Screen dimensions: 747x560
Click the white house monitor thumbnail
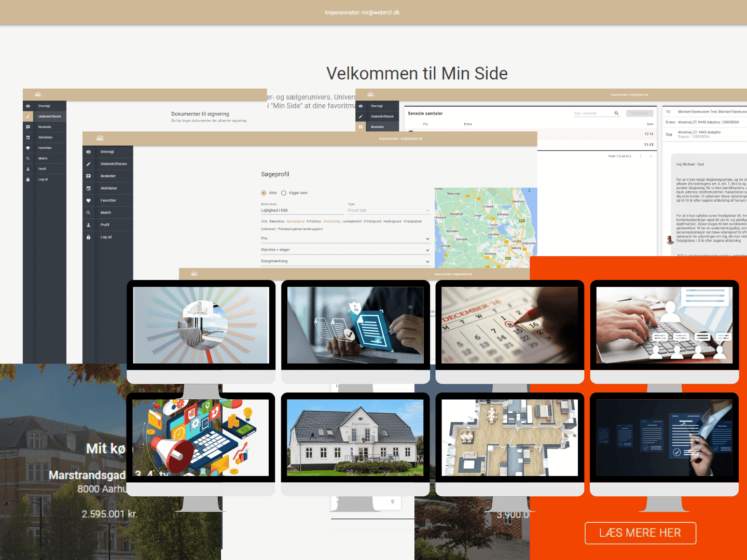point(355,438)
